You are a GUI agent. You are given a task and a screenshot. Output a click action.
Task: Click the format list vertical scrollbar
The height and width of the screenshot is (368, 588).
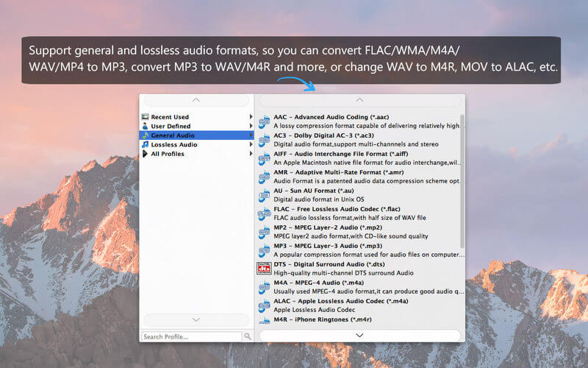tap(462, 181)
